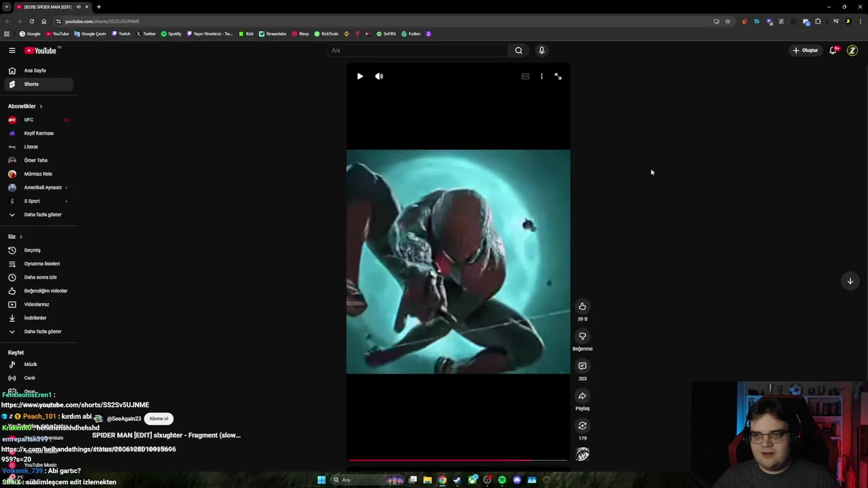The height and width of the screenshot is (488, 868).
Task: Open File Explorer from taskbar
Action: pyautogui.click(x=427, y=480)
